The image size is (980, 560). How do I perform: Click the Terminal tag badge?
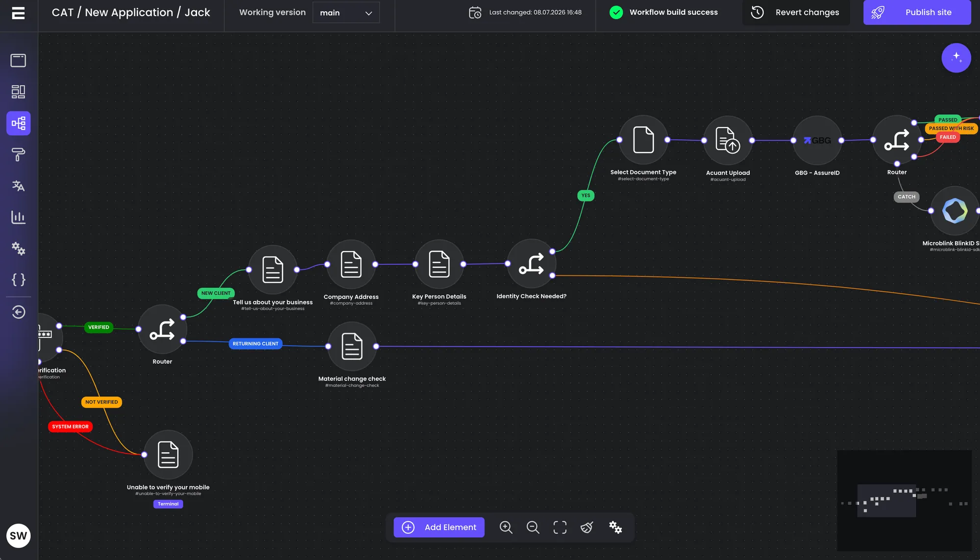(x=168, y=504)
